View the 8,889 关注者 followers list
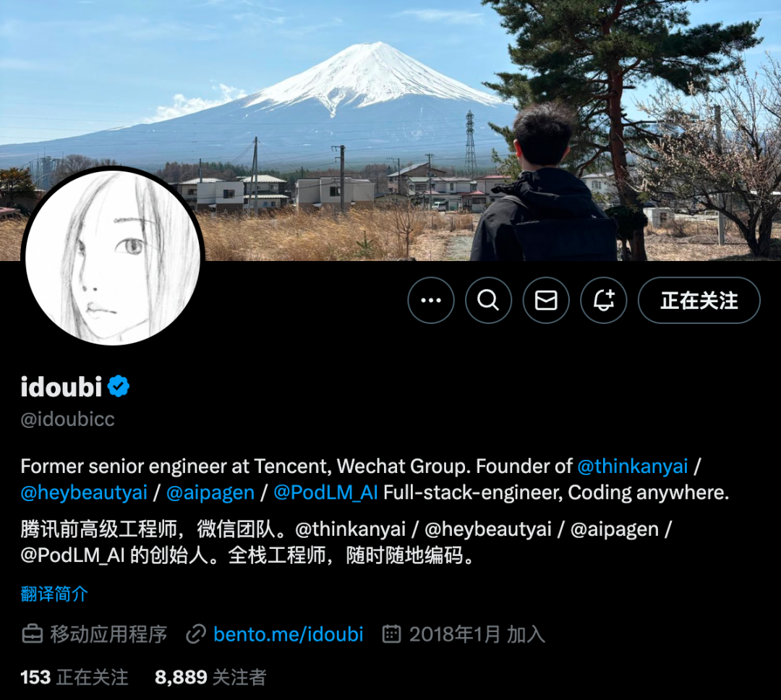781x700 pixels. tap(210, 678)
